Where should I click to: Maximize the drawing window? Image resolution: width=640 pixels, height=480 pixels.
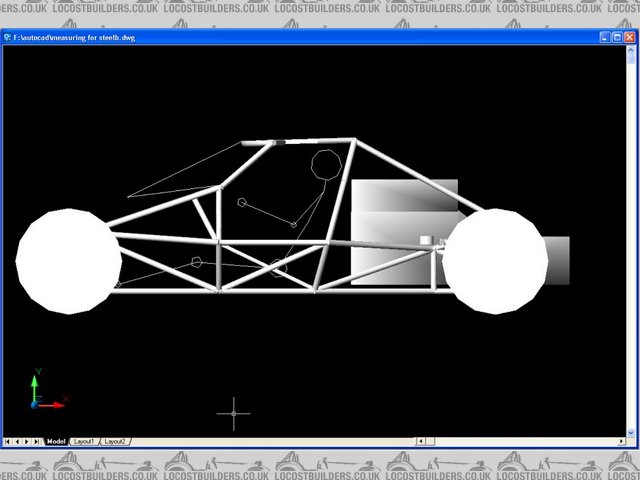[617, 37]
